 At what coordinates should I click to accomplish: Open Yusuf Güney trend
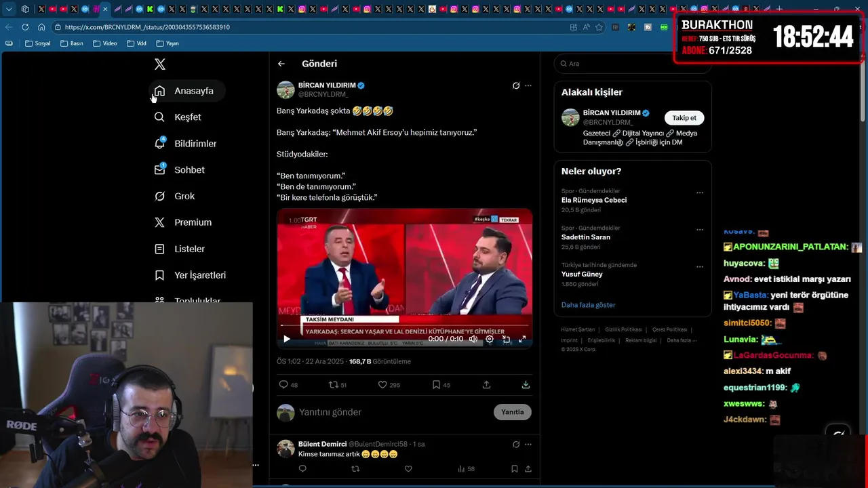[582, 274]
